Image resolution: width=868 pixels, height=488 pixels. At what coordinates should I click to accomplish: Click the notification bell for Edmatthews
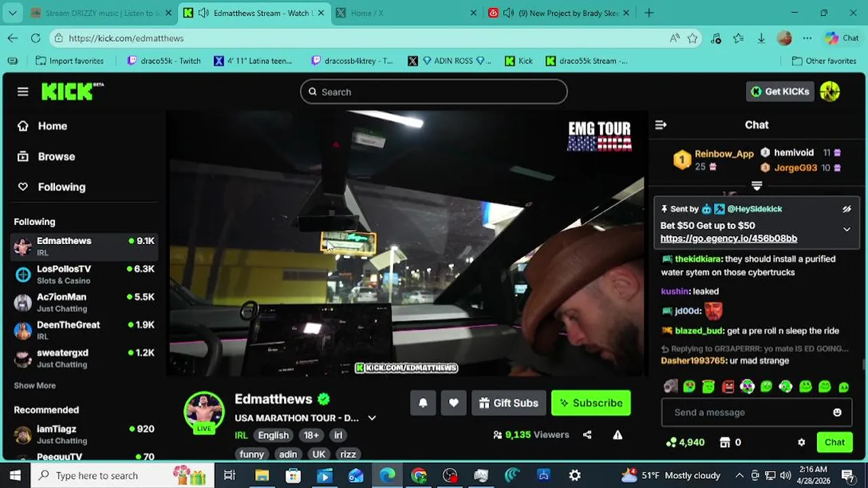pyautogui.click(x=423, y=403)
